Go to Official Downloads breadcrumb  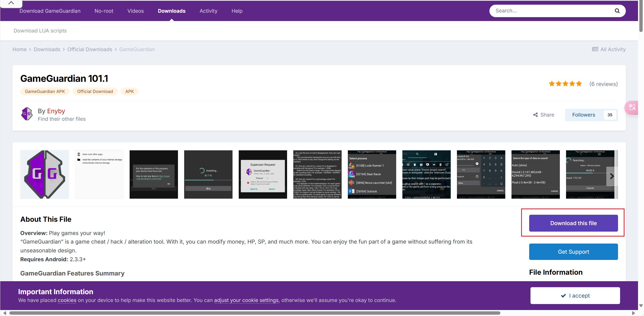90,49
